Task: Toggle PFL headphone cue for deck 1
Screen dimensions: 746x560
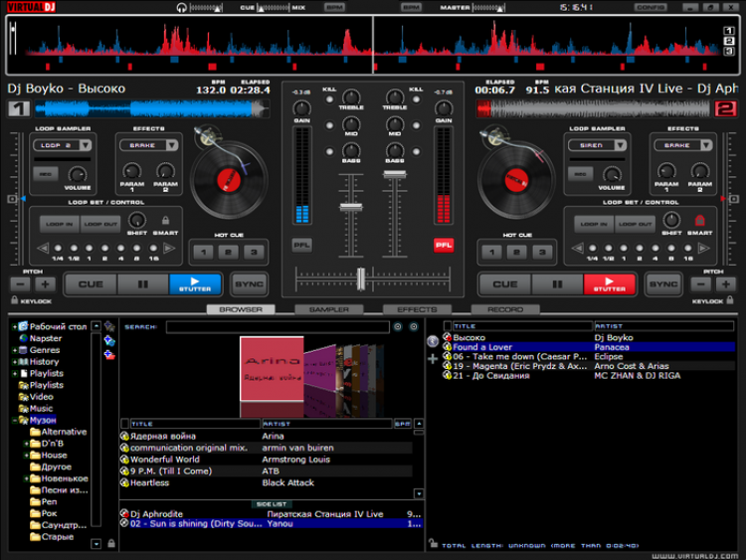Action: point(301,245)
